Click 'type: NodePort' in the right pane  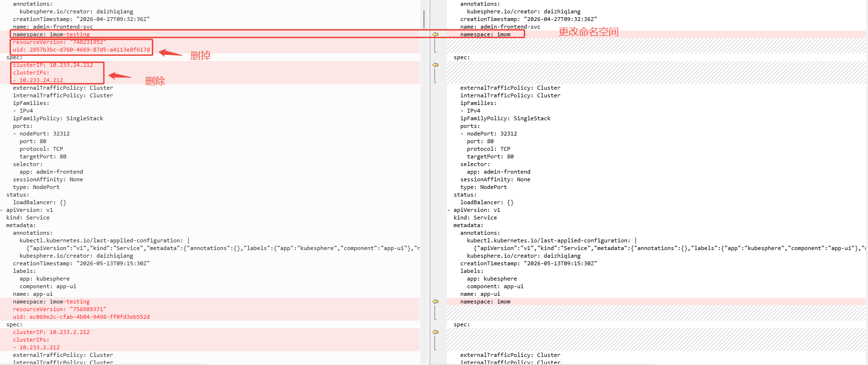tap(484, 187)
